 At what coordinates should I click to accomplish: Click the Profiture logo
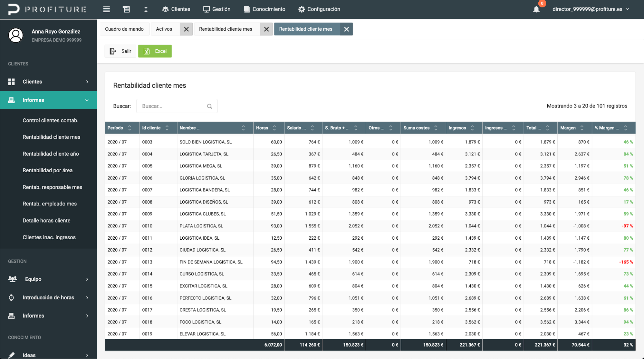click(47, 9)
